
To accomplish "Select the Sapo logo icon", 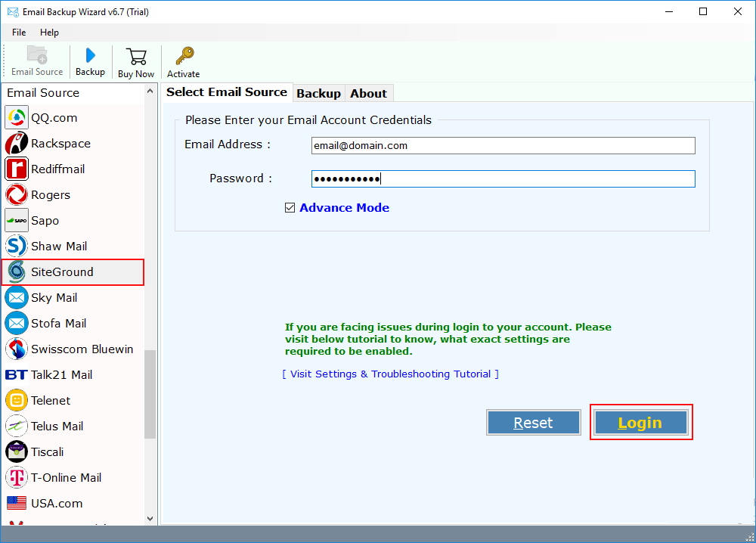I will (x=17, y=220).
